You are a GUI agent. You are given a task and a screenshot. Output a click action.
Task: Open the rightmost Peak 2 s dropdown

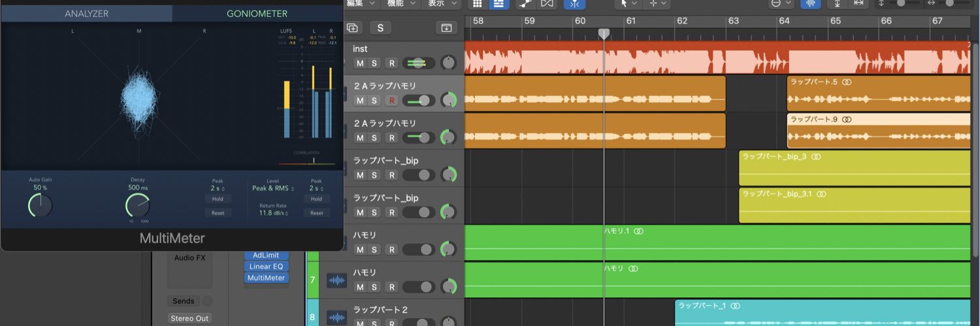316,188
